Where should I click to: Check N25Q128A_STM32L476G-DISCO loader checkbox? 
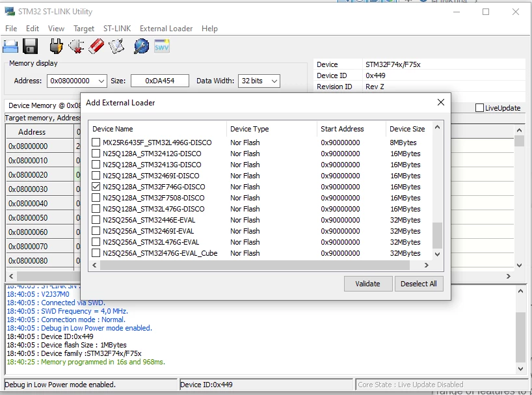(x=96, y=209)
